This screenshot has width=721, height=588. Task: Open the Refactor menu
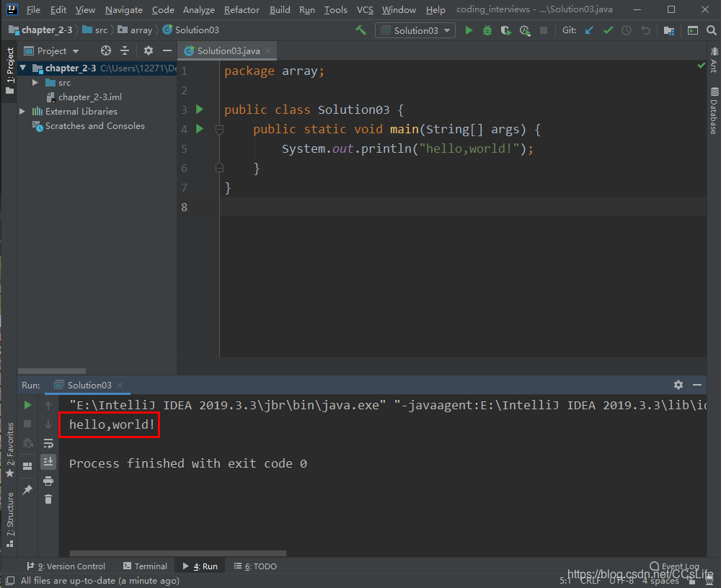tap(242, 9)
